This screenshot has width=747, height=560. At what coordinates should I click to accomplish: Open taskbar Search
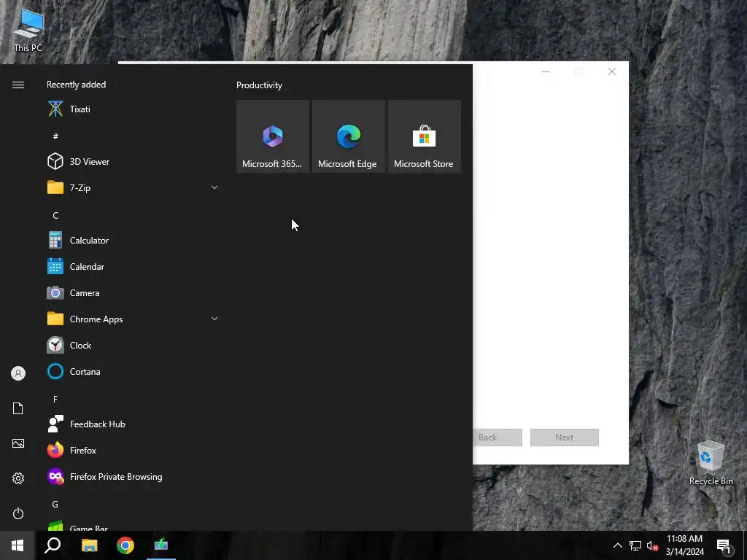tap(53, 545)
